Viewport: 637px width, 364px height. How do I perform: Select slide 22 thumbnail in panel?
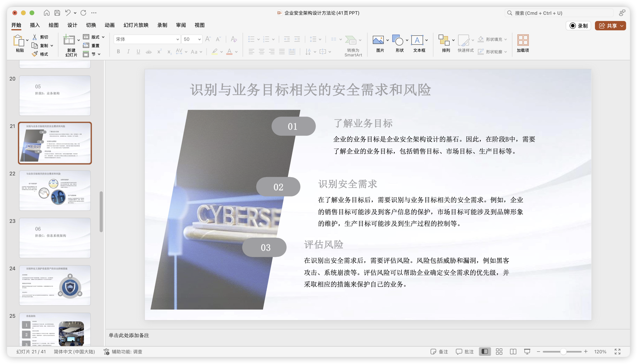[x=55, y=190]
